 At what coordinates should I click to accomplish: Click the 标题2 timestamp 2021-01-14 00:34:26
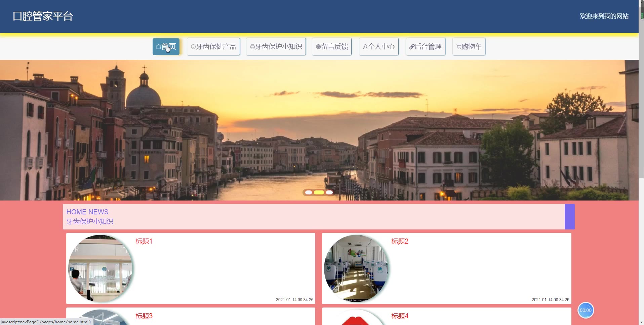[x=551, y=299]
